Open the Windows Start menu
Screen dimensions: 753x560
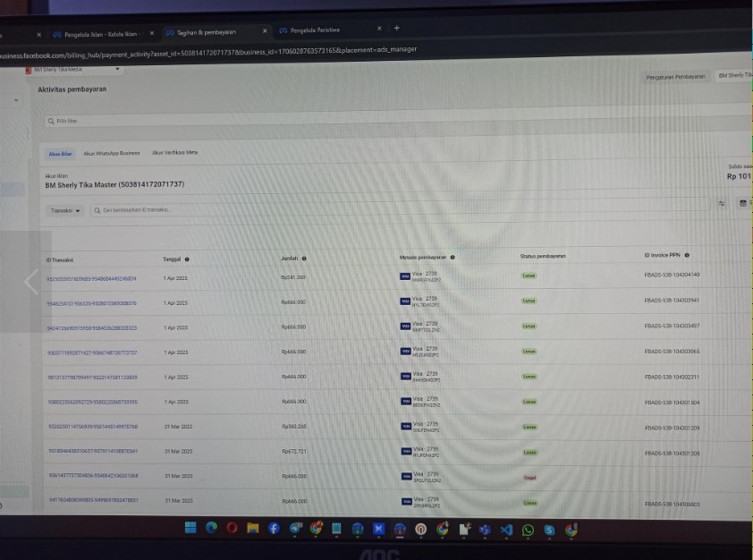190,529
